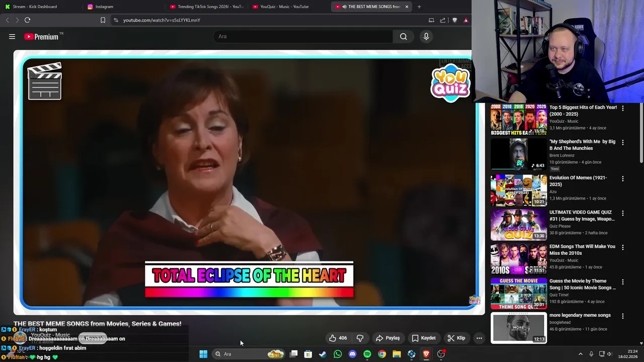
Task: Open volume control in system tray
Action: point(609,354)
